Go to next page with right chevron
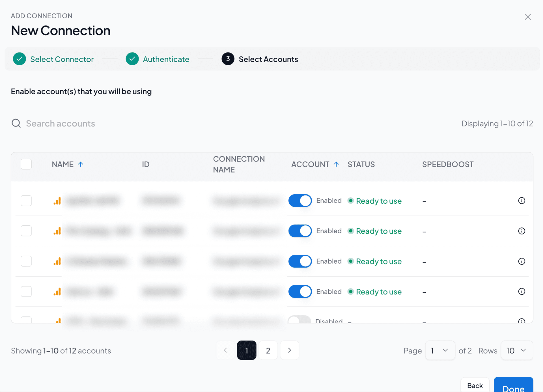Screen dimensions: 543x392 (x=289, y=350)
